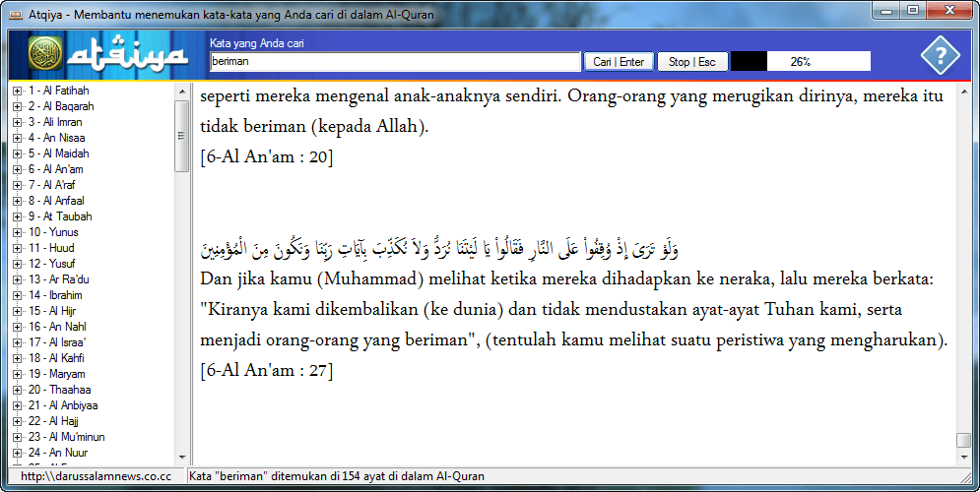
Task: Click surah list scrollbar down arrow
Action: (181, 457)
